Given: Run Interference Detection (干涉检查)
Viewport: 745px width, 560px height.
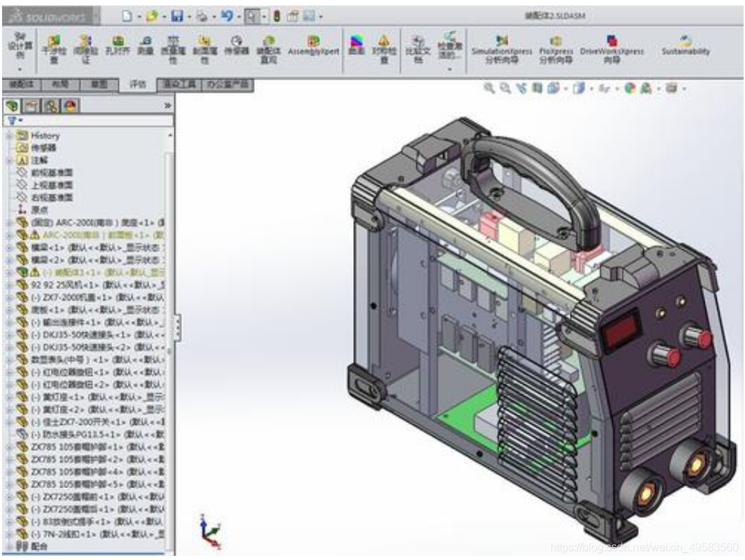Looking at the screenshot, I should 54,49.
